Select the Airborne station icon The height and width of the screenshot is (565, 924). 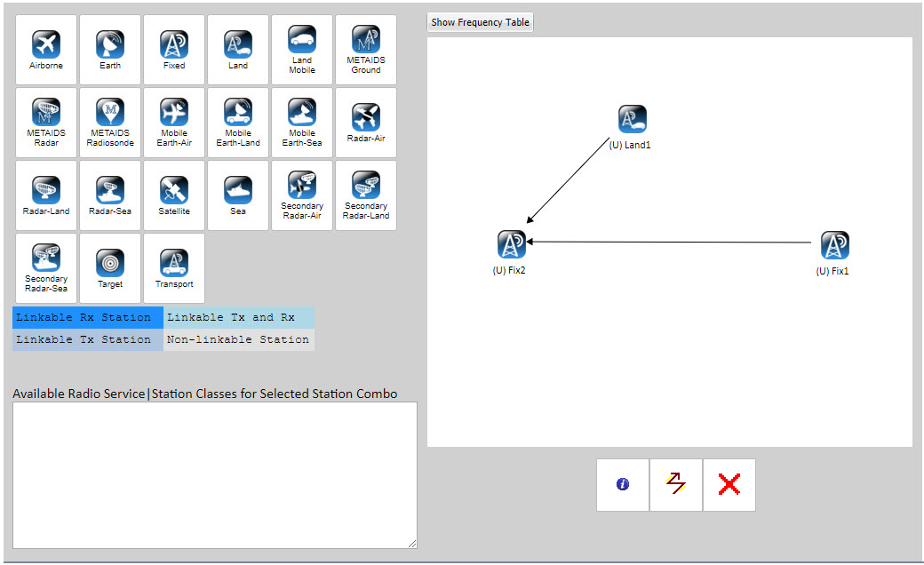(x=45, y=44)
